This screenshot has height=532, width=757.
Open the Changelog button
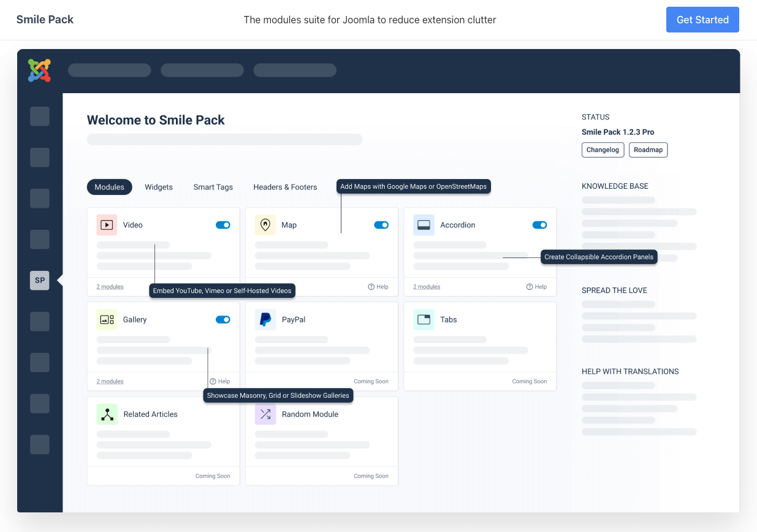click(603, 150)
